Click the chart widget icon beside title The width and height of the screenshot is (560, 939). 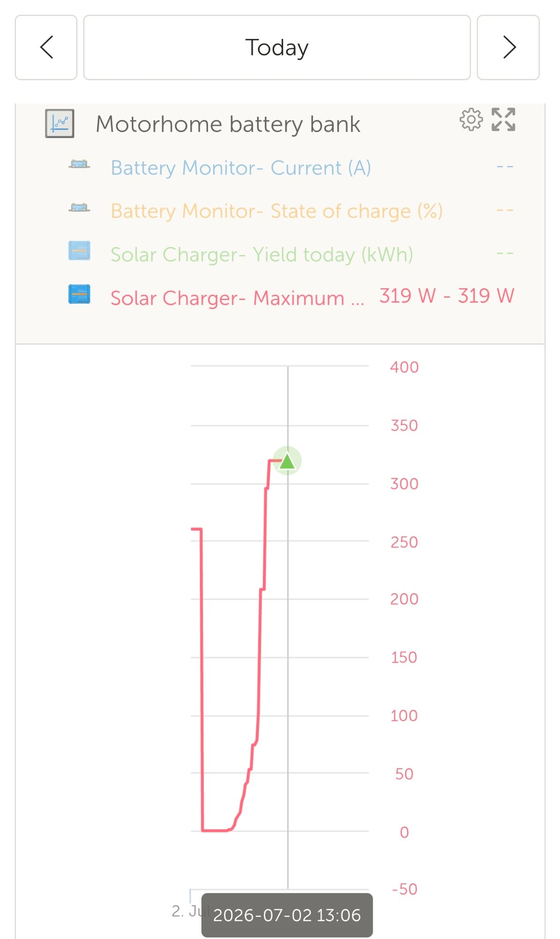pyautogui.click(x=60, y=123)
